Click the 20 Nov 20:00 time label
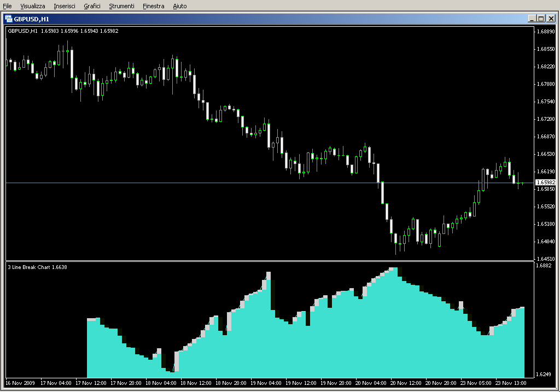This screenshot has width=560, height=392. tap(441, 383)
